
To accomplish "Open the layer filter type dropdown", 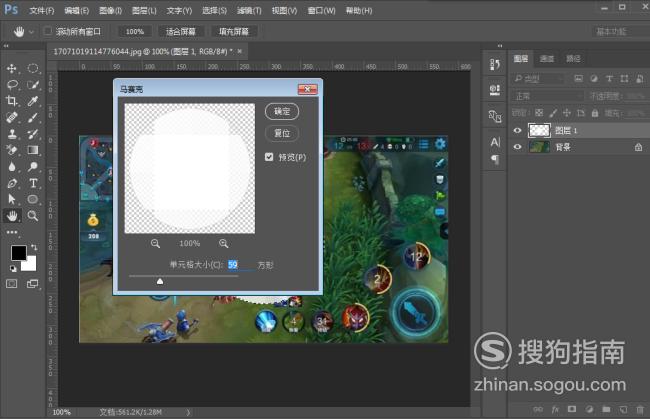I will (538, 78).
